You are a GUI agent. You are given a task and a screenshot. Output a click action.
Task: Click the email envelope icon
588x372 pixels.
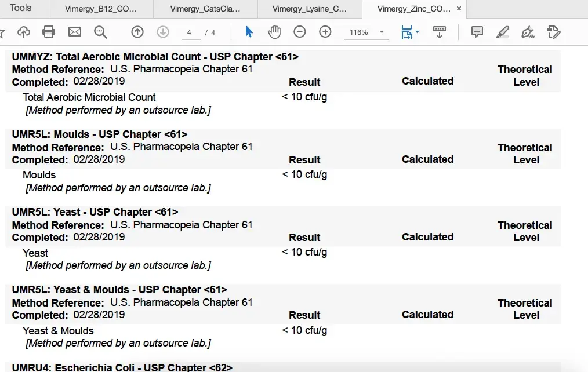click(x=75, y=32)
